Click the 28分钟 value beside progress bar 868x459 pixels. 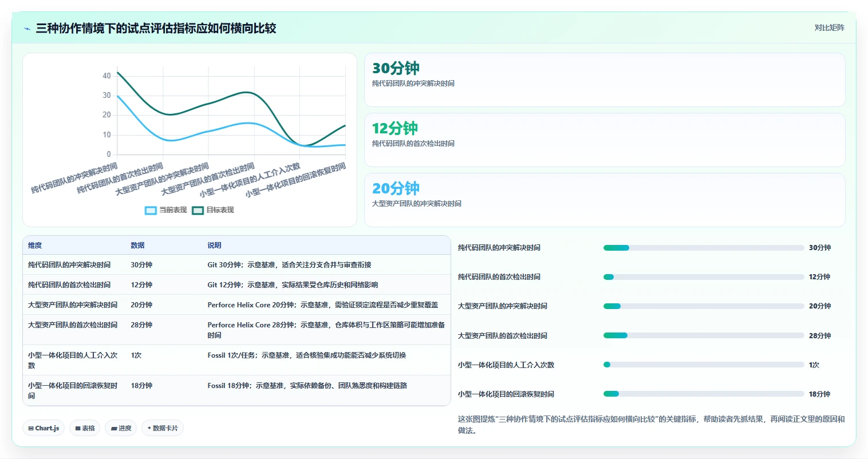[819, 336]
